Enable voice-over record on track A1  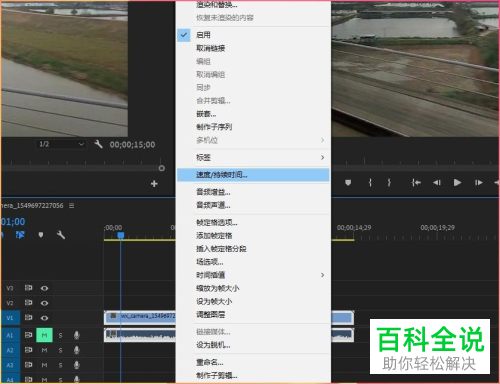(x=76, y=335)
